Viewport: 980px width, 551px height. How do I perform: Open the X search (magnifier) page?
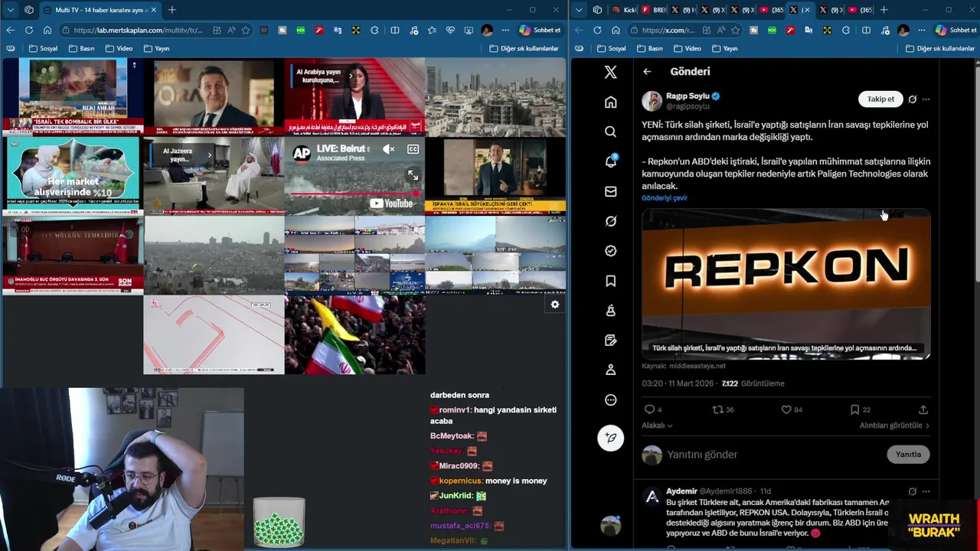[610, 132]
